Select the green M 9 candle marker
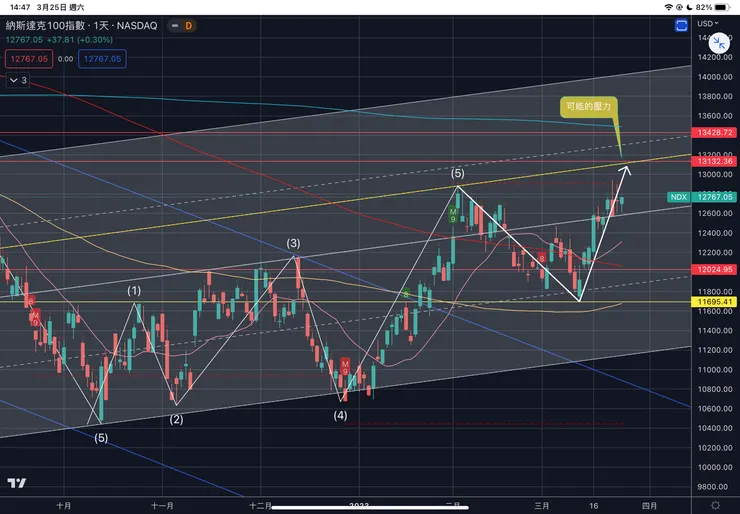Screen dimensions: 740x514 click(453, 215)
